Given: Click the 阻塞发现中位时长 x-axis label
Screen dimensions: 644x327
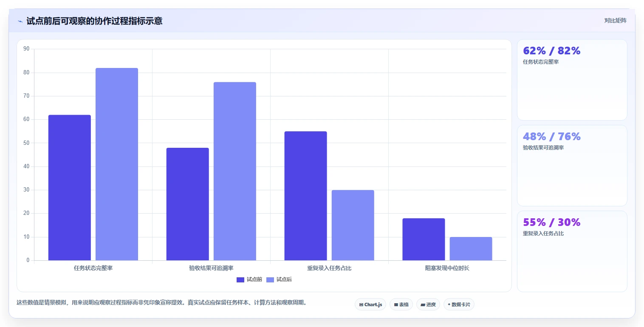Looking at the screenshot, I should point(447,268).
